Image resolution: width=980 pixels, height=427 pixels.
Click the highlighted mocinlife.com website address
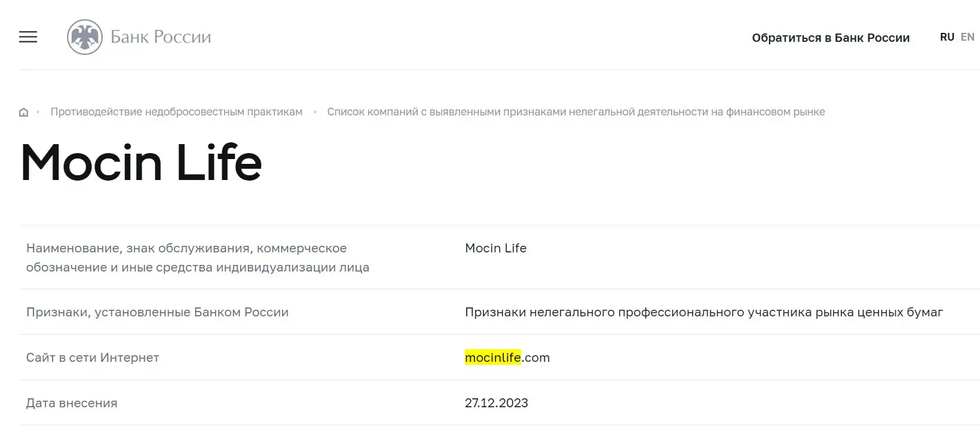tap(507, 358)
